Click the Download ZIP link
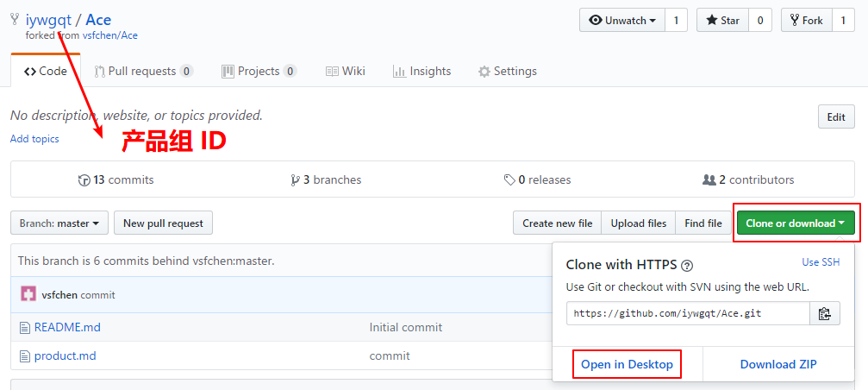868x390 pixels. coord(778,364)
